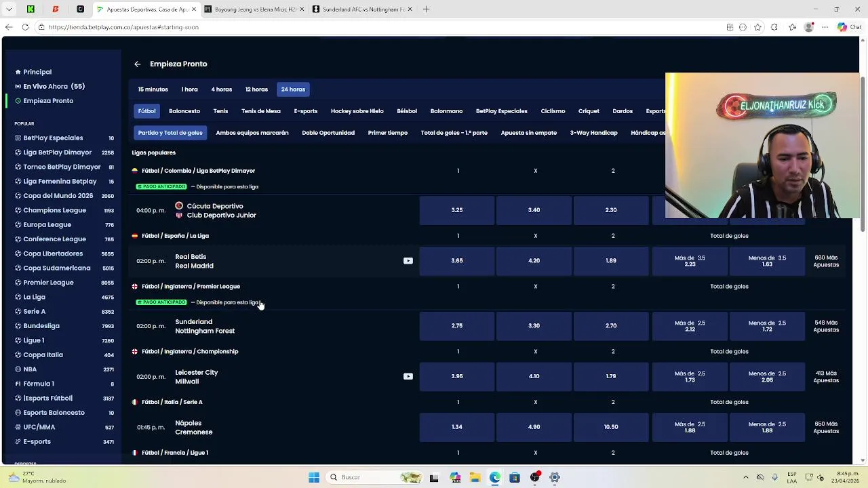868x488 pixels.
Task: Expand 548 Más Apuestas for Sunderland match
Action: (826, 326)
